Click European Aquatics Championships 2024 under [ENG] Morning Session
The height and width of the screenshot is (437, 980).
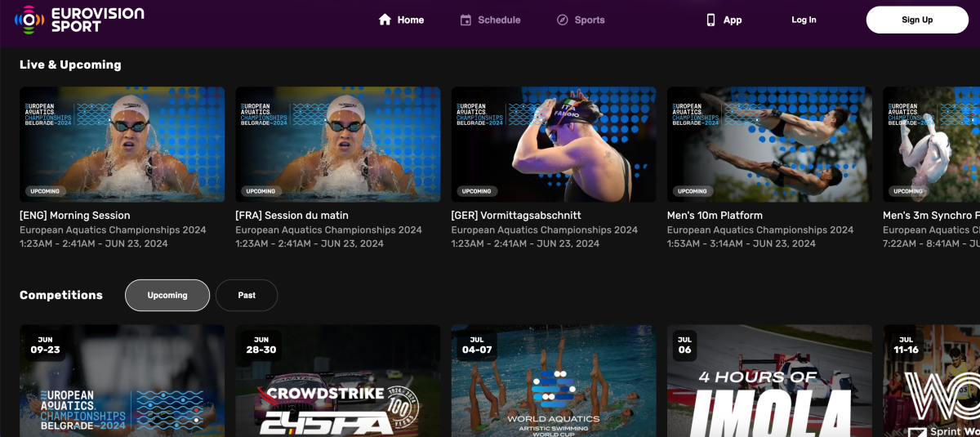(x=113, y=230)
